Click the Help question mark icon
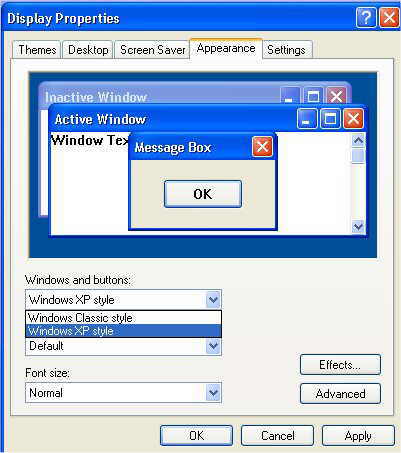The width and height of the screenshot is (401, 453). point(366,17)
